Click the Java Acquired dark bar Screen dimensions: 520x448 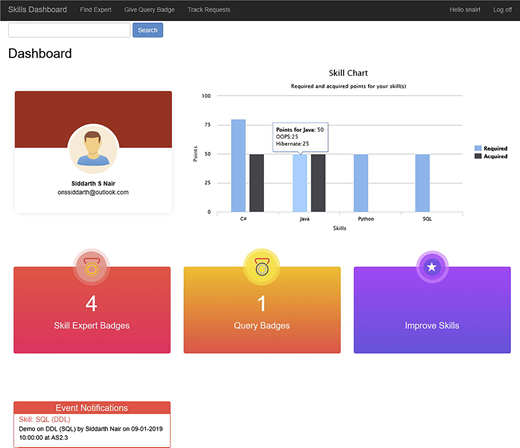(x=318, y=183)
